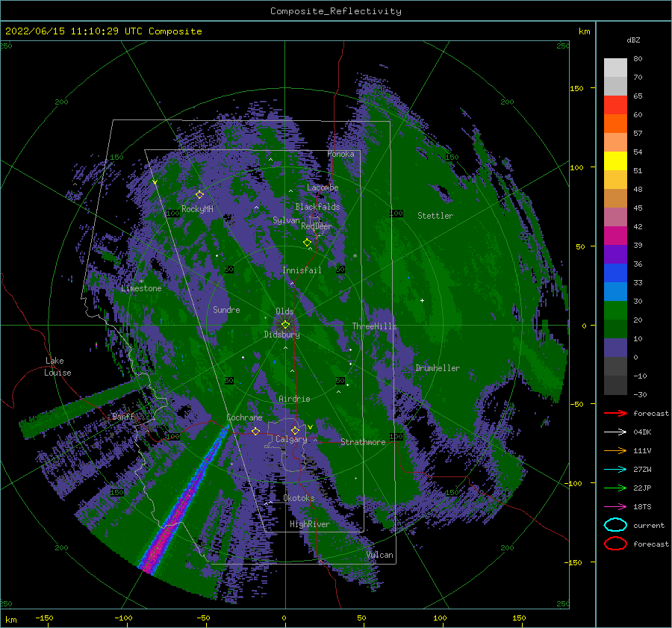The height and width of the screenshot is (628, 672).
Task: Click the green 22JP arrow legend icon
Action: [x=615, y=488]
